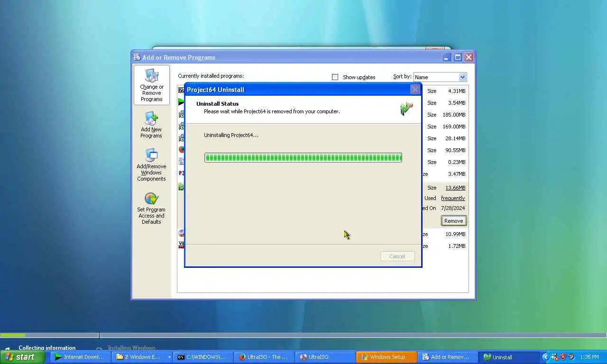Click the disc icon beside 10.99MB row
This screenshot has width=607, height=364.
tap(181, 233)
